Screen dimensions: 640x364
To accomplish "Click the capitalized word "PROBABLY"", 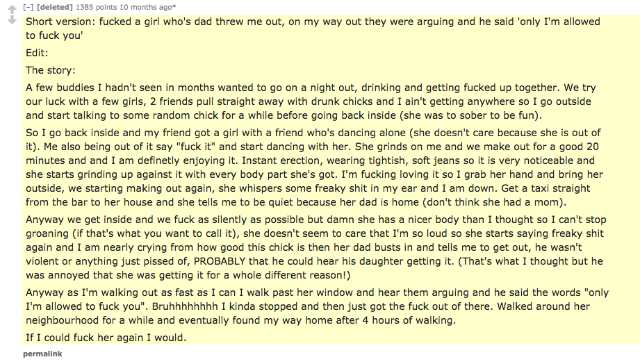I will (x=220, y=261).
